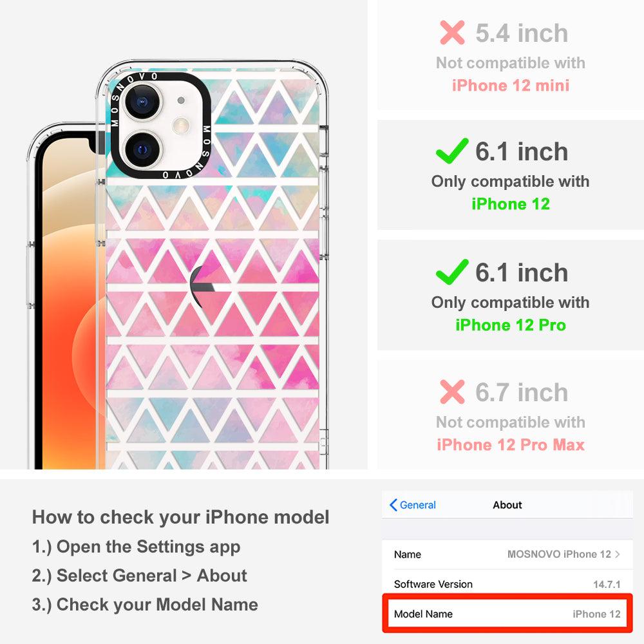This screenshot has height=644, width=644.
Task: Click the red X beside 5.4 inch
Action: point(452,32)
